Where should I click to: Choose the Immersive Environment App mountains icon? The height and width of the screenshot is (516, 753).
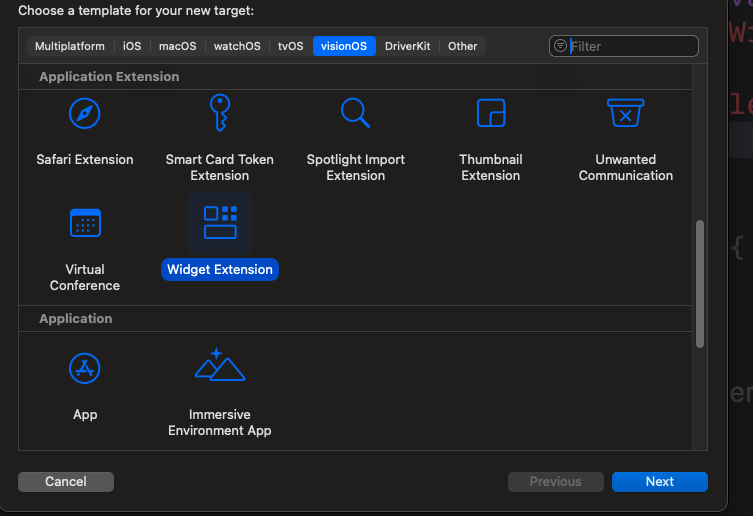pyautogui.click(x=220, y=365)
